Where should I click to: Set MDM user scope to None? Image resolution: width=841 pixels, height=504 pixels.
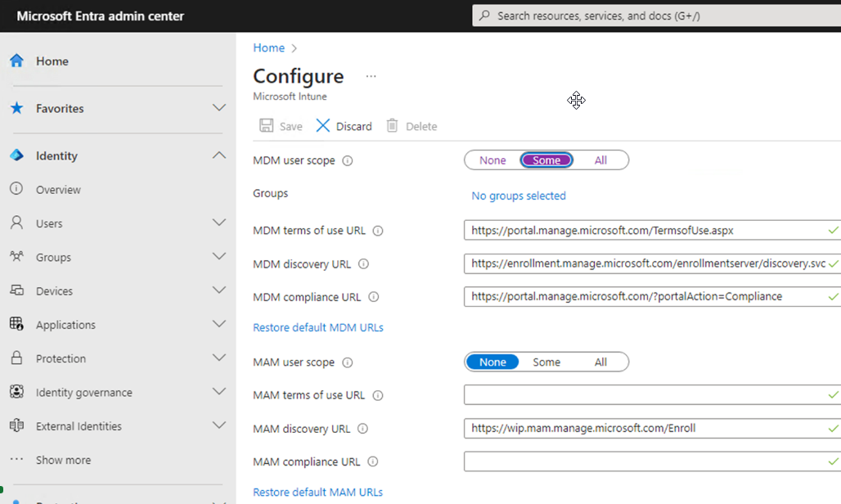tap(492, 160)
